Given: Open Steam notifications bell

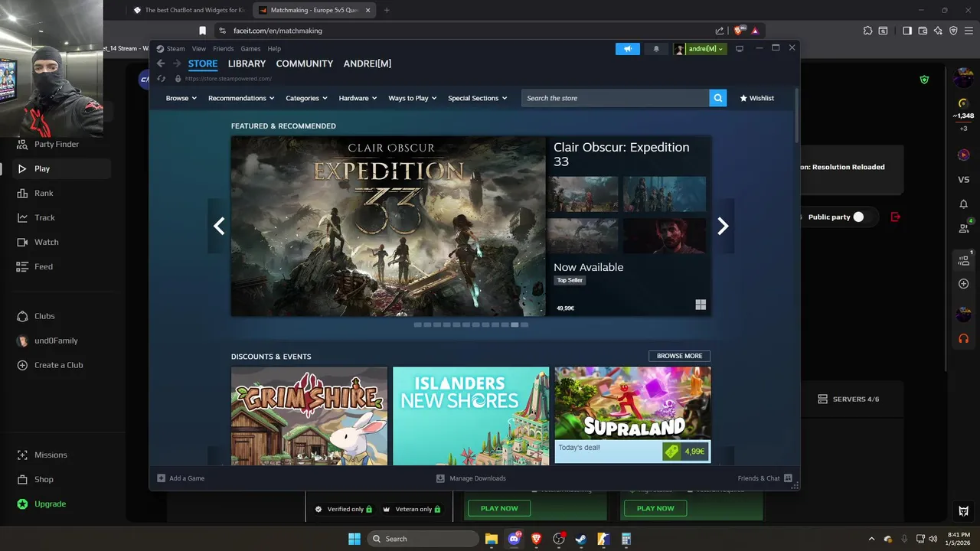Looking at the screenshot, I should coord(656,49).
